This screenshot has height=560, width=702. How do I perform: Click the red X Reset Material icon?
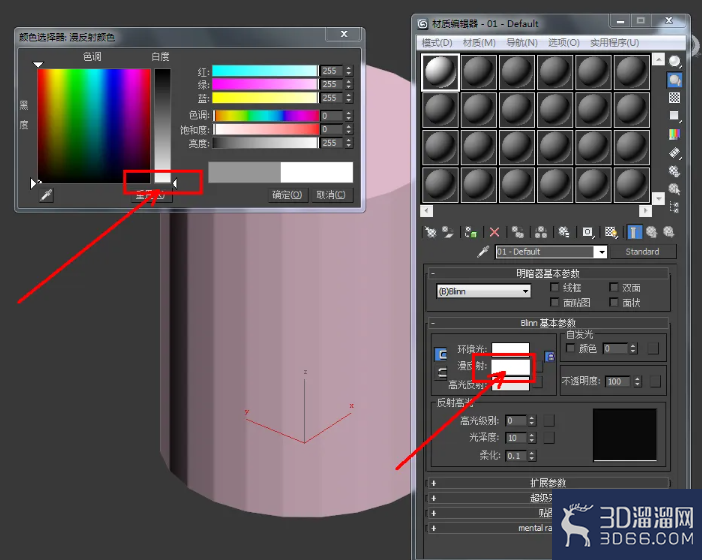pyautogui.click(x=494, y=232)
